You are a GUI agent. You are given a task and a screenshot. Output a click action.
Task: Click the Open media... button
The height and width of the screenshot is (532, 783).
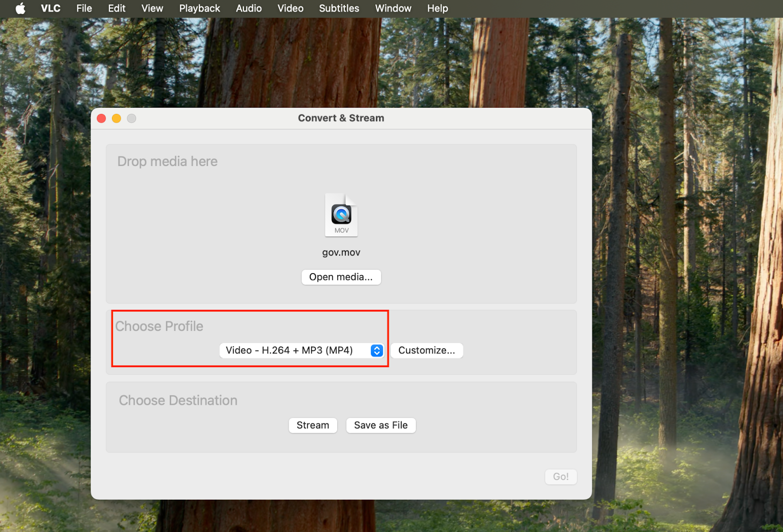[x=341, y=277]
